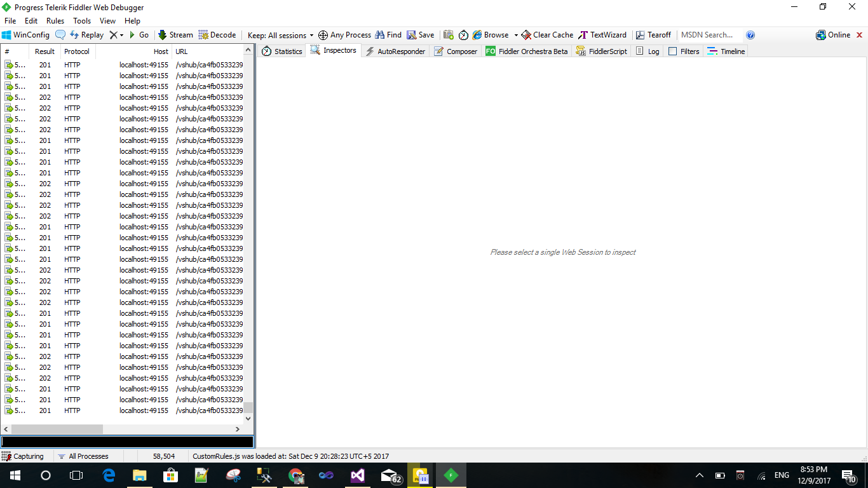Sort by the Host column header
This screenshot has height=488, width=868.
click(133, 51)
